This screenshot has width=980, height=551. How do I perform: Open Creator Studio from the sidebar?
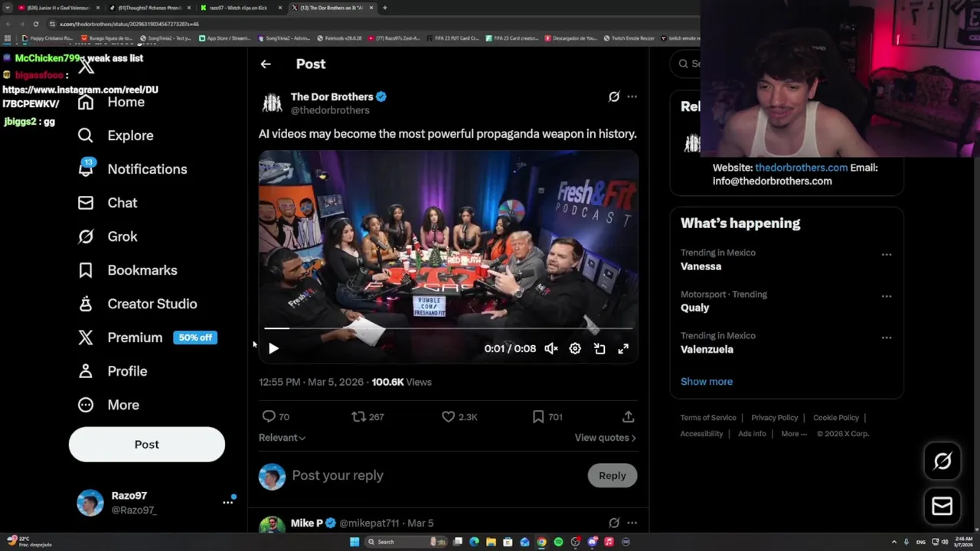137,304
